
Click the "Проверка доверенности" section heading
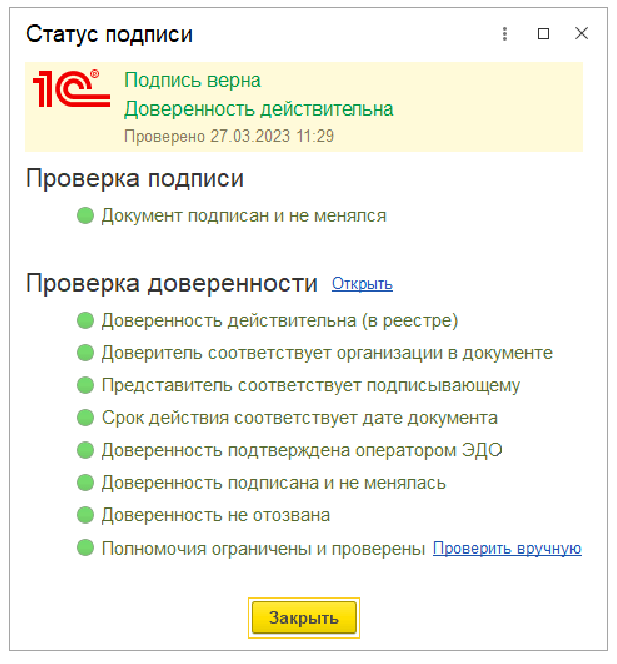[172, 283]
